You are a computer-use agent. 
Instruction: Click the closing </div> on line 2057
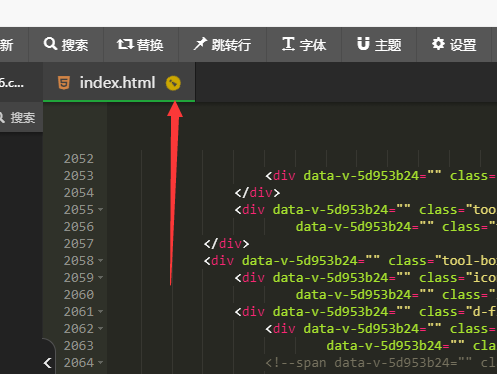pyautogui.click(x=226, y=244)
